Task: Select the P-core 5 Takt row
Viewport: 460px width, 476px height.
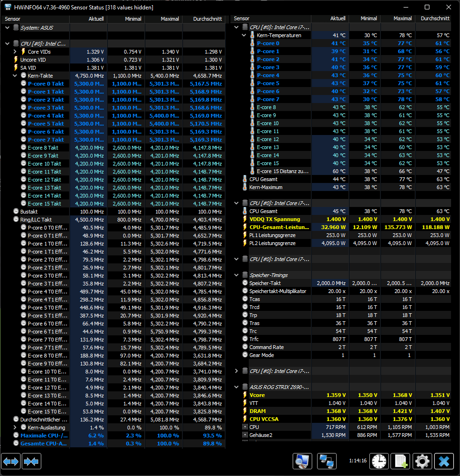Action: 113,124
